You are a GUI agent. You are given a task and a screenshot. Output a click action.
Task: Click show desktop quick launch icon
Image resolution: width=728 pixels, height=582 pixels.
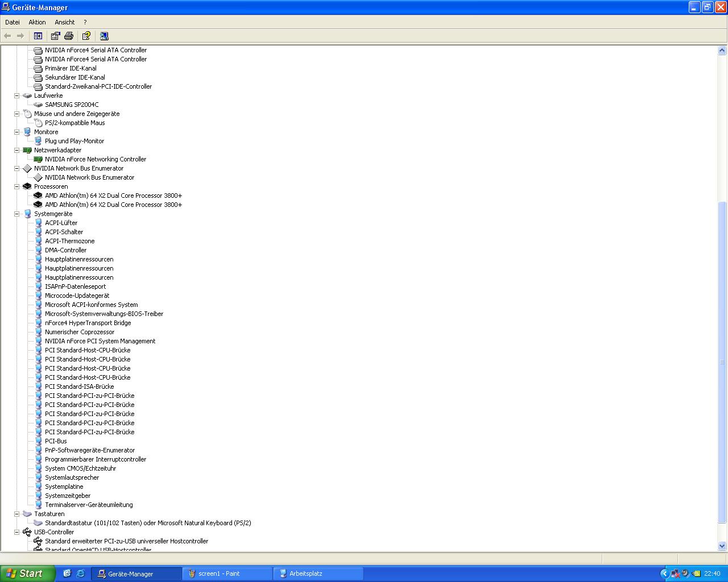point(67,573)
